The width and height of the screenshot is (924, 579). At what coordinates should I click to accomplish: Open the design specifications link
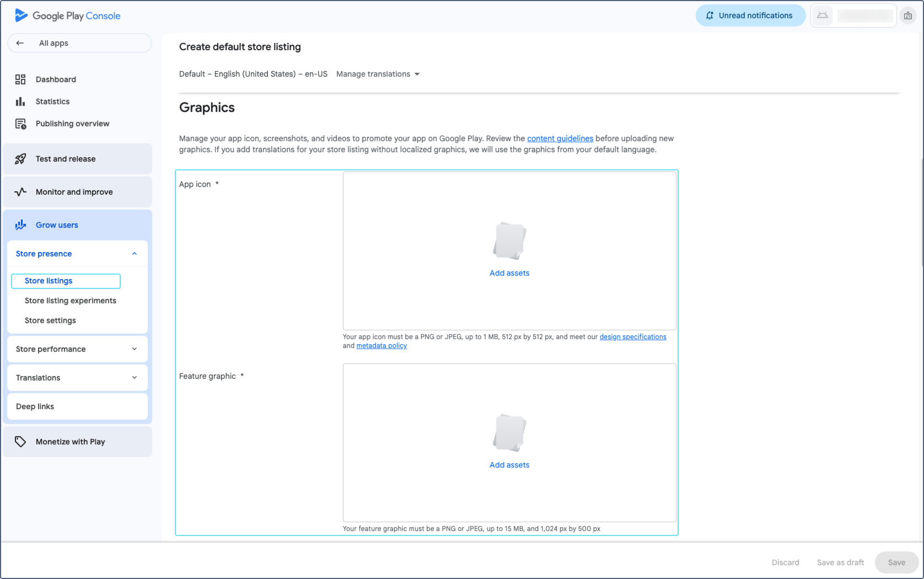point(633,337)
